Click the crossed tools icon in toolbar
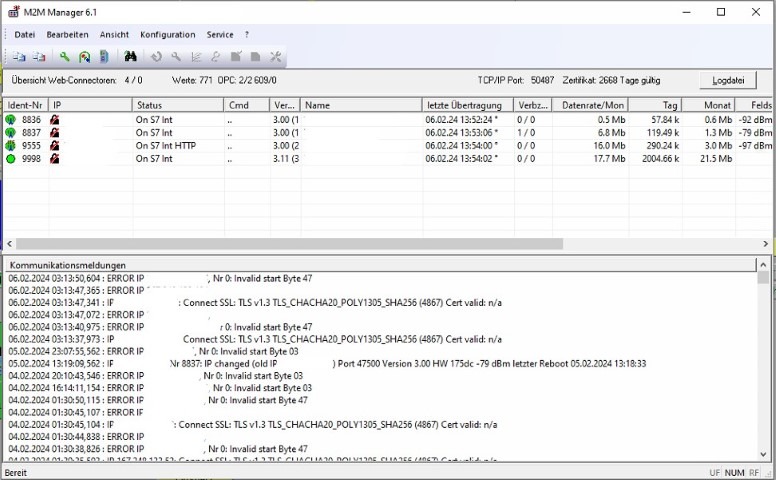This screenshot has width=776, height=480. pos(276,57)
